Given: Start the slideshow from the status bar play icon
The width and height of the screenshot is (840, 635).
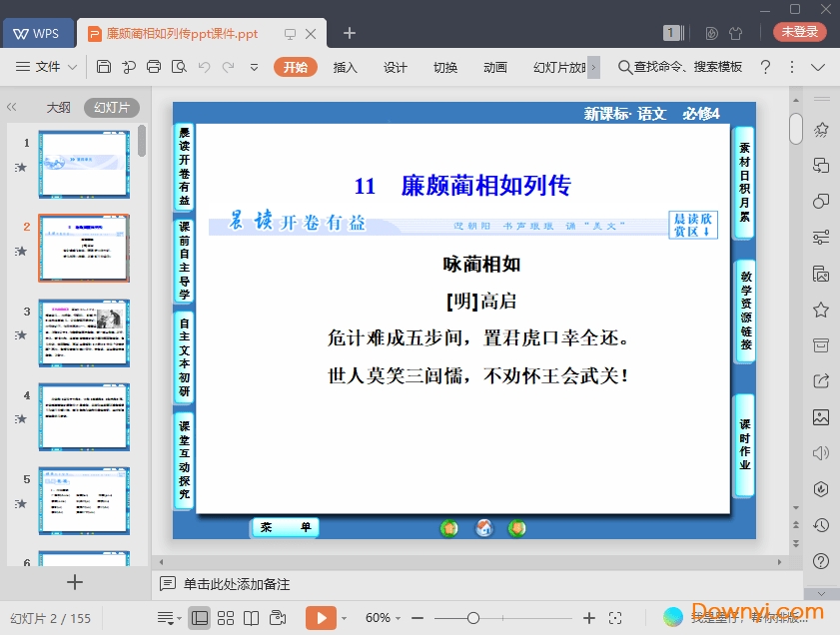Looking at the screenshot, I should point(321,617).
